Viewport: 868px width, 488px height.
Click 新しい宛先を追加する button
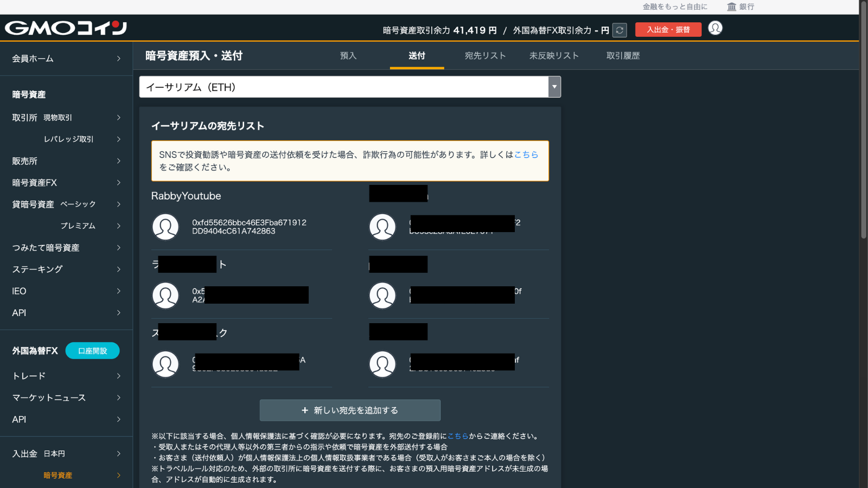(350, 410)
